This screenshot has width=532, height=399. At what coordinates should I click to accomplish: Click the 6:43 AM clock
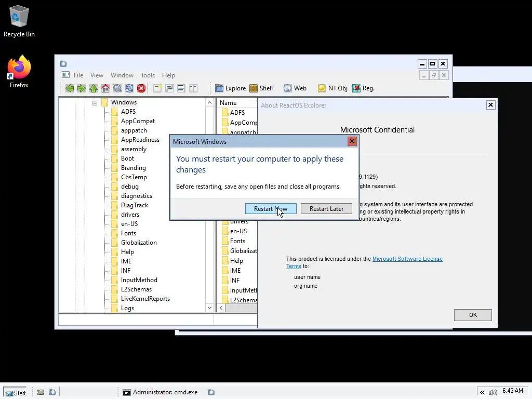point(512,391)
